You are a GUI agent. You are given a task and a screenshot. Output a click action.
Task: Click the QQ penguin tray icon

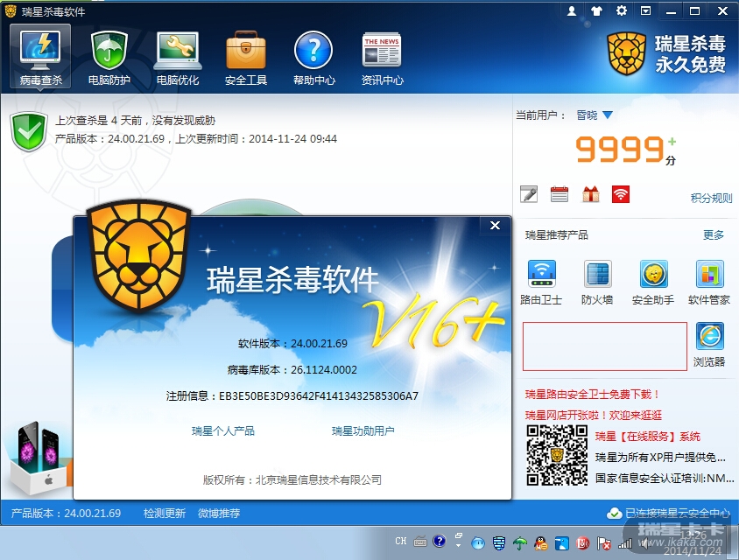click(x=540, y=543)
